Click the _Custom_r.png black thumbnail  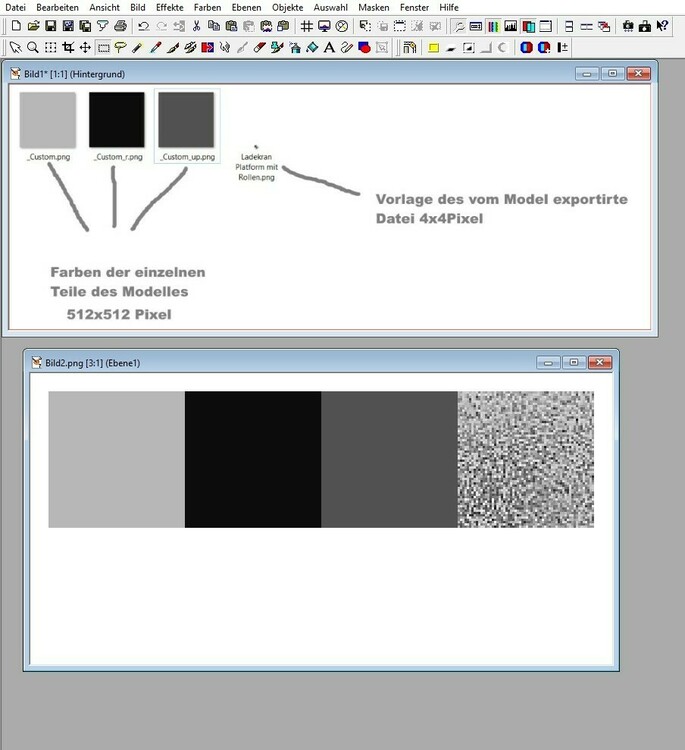coord(117,120)
